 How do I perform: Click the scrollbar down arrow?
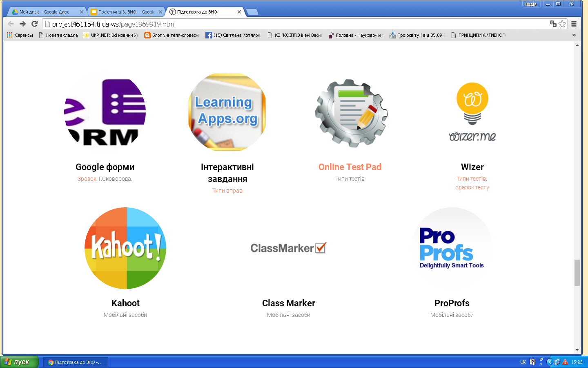pos(577,350)
